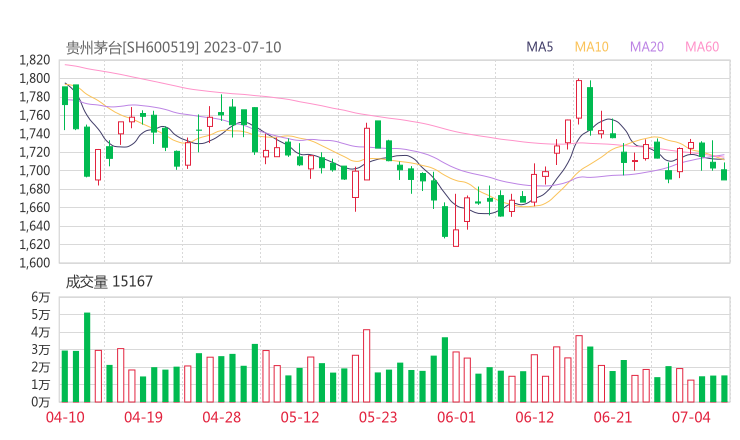Click the MA60 legend label

click(702, 47)
